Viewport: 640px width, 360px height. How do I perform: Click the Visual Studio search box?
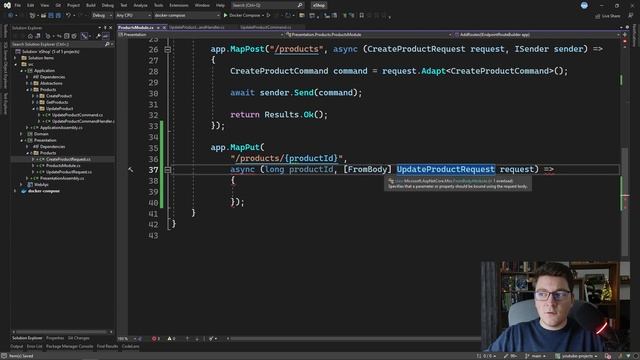click(x=267, y=5)
